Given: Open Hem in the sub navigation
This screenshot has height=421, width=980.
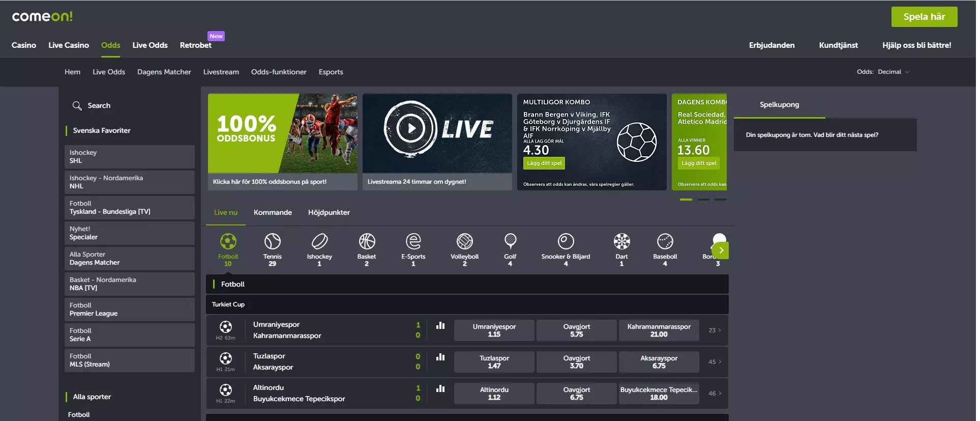Looking at the screenshot, I should (72, 72).
